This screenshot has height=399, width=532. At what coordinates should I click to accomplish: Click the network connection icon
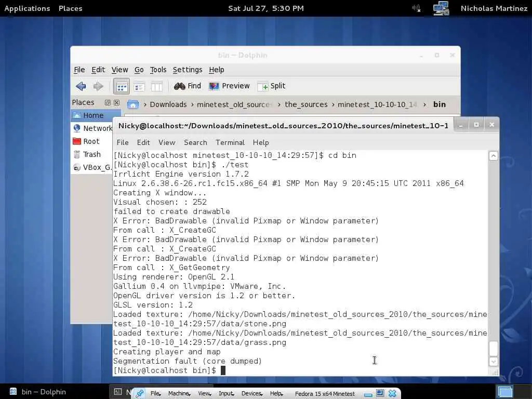point(441,8)
